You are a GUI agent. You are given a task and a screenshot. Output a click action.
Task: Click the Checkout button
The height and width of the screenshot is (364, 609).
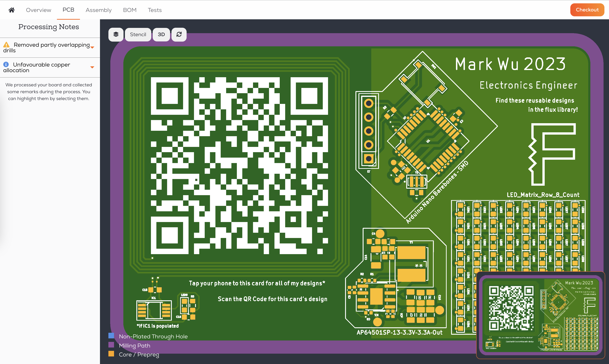coord(587,10)
